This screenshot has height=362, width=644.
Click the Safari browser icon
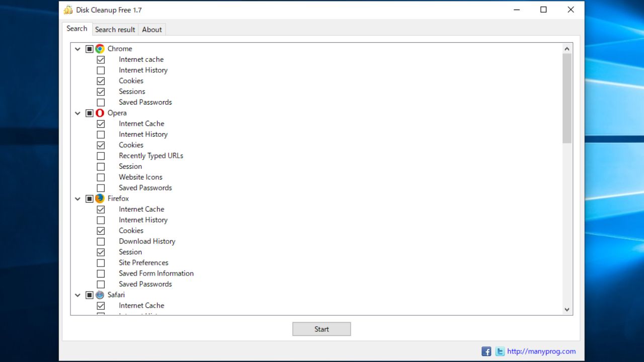coord(100,295)
